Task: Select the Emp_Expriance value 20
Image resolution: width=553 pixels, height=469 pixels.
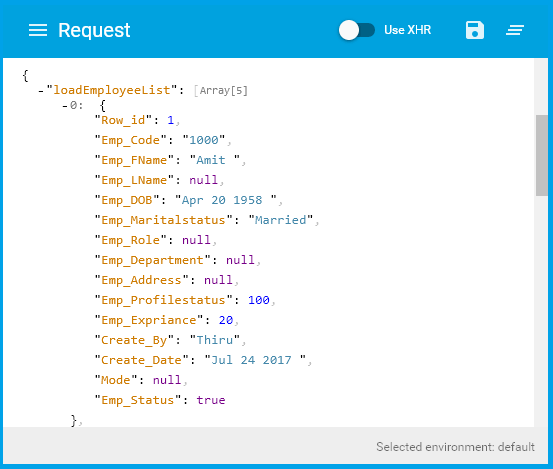Action: [226, 320]
